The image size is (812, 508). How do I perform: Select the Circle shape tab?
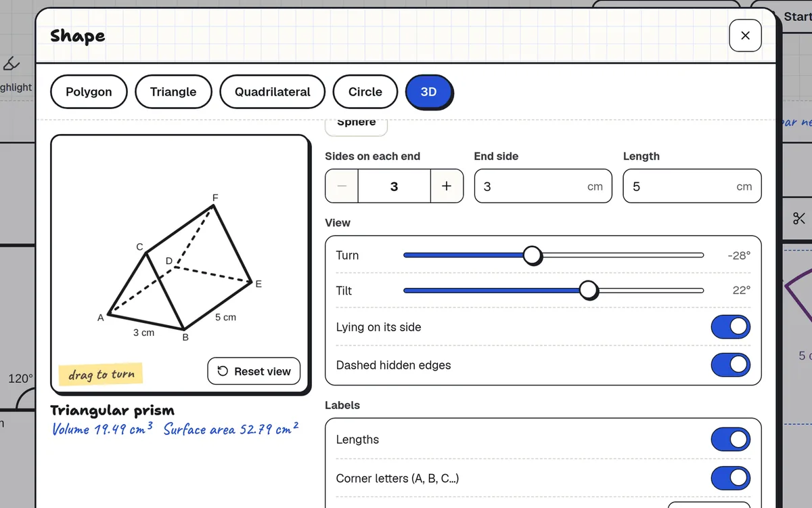(365, 92)
